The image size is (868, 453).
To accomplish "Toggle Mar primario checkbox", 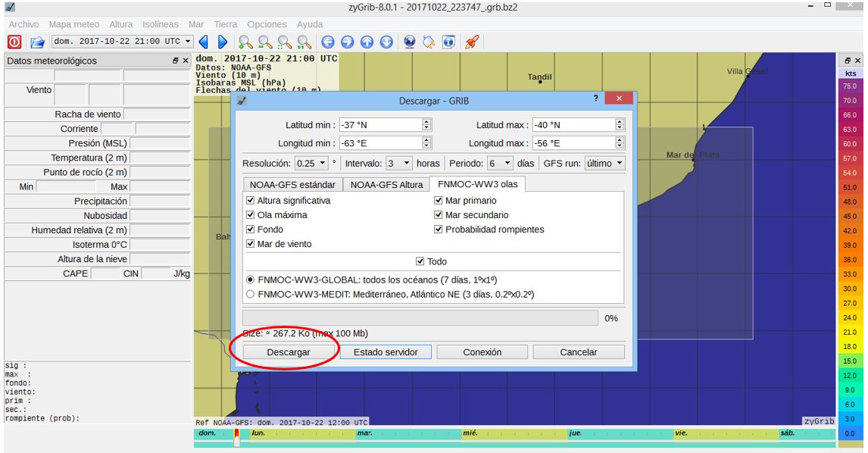I will tap(439, 201).
